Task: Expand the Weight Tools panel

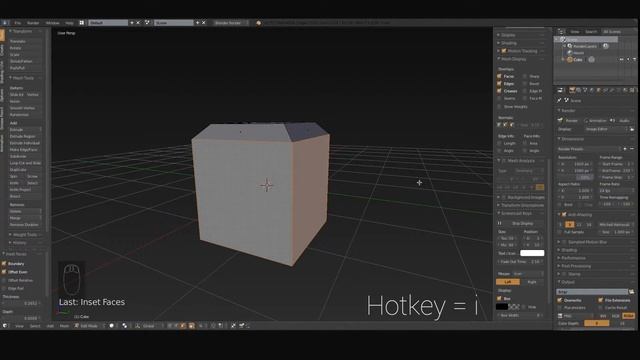Action: [25, 235]
